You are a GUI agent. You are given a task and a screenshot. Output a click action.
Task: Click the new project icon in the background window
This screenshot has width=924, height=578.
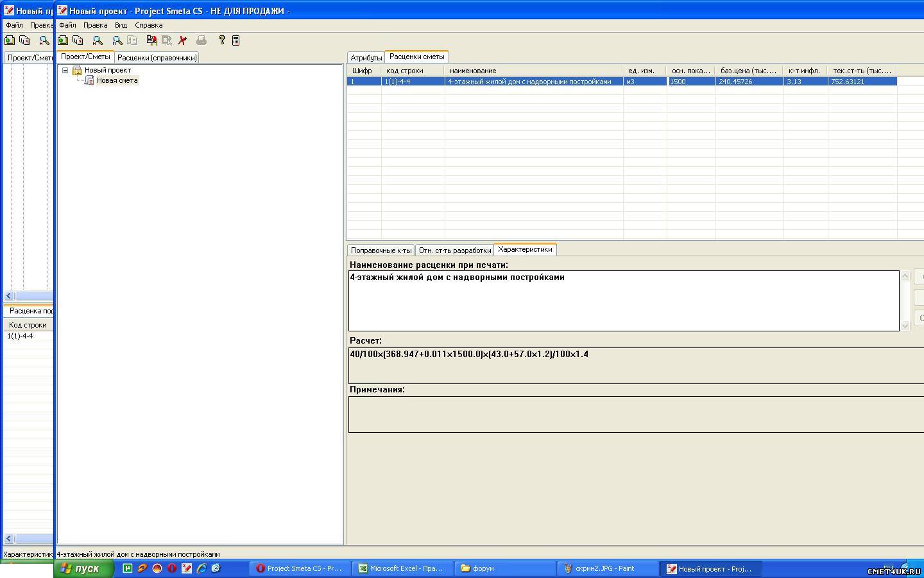[x=10, y=40]
